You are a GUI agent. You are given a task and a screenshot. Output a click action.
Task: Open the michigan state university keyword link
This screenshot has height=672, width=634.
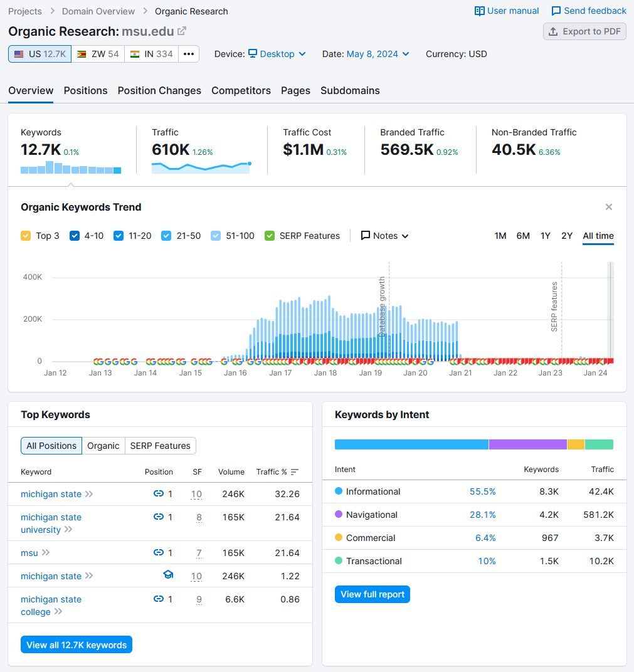(x=51, y=523)
